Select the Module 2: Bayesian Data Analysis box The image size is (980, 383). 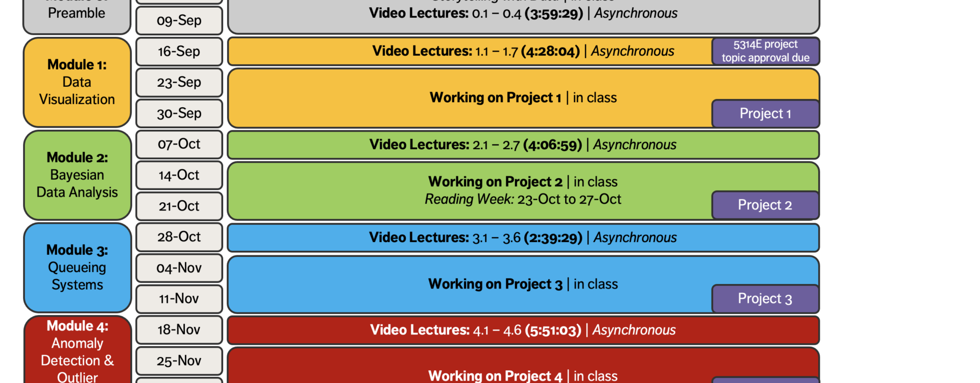click(x=77, y=175)
